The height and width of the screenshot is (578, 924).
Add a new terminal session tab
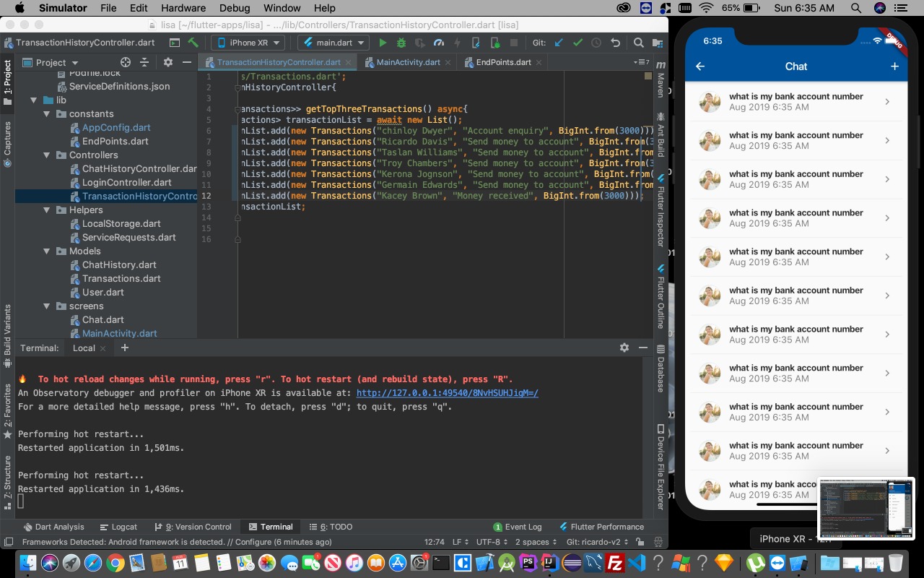pos(124,348)
